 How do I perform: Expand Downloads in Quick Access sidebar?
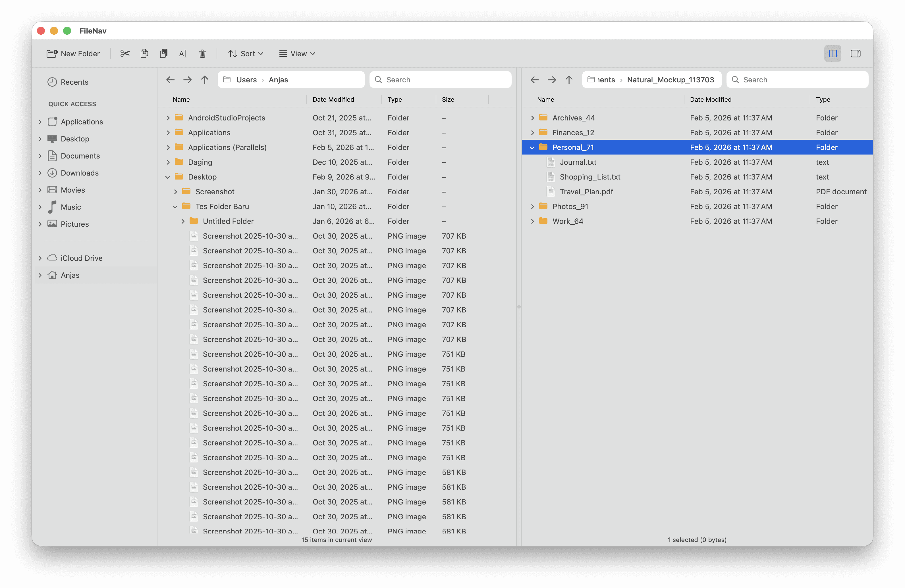click(x=40, y=173)
